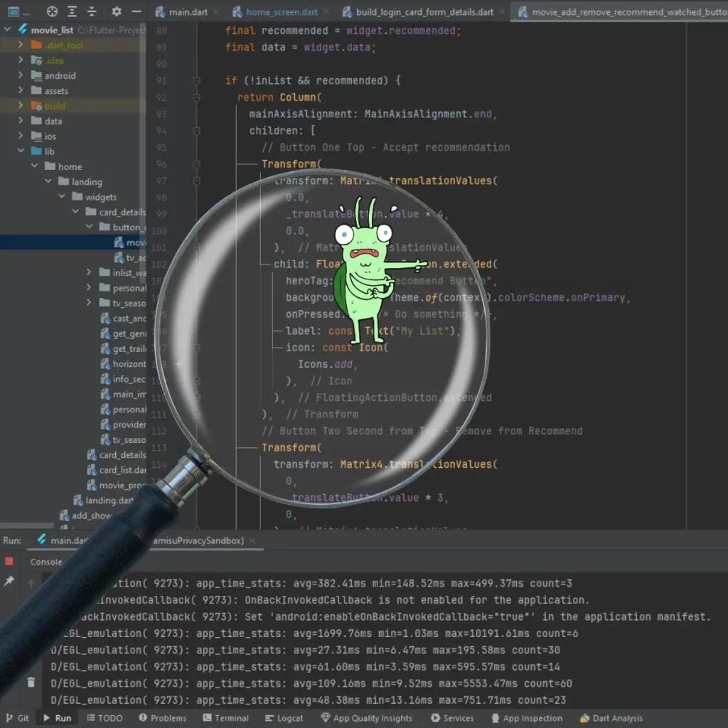Open the project view selector icon
Image resolution: width=728 pixels, height=728 pixels.
tap(14, 11)
